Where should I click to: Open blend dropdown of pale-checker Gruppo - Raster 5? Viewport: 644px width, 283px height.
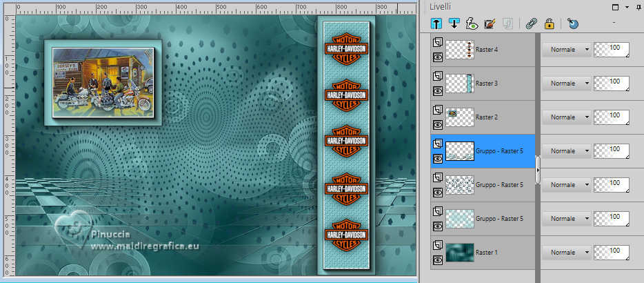coord(566,218)
